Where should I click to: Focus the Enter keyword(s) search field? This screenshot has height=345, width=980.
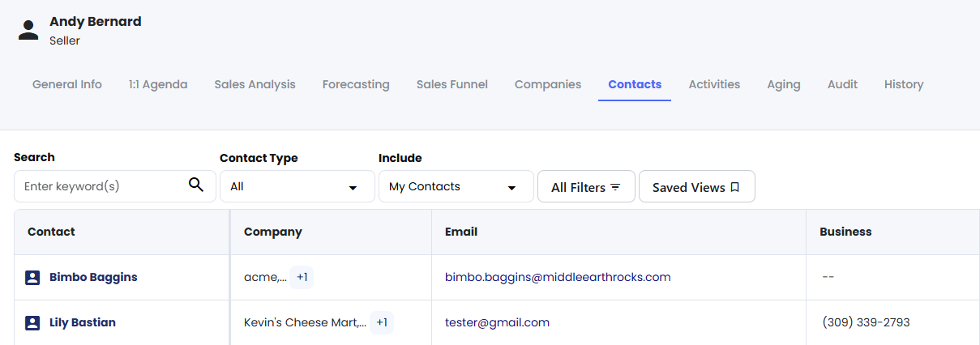click(115, 186)
